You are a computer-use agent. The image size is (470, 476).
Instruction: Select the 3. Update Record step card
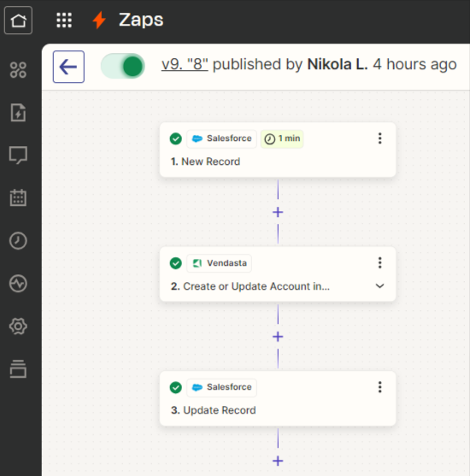(278, 398)
